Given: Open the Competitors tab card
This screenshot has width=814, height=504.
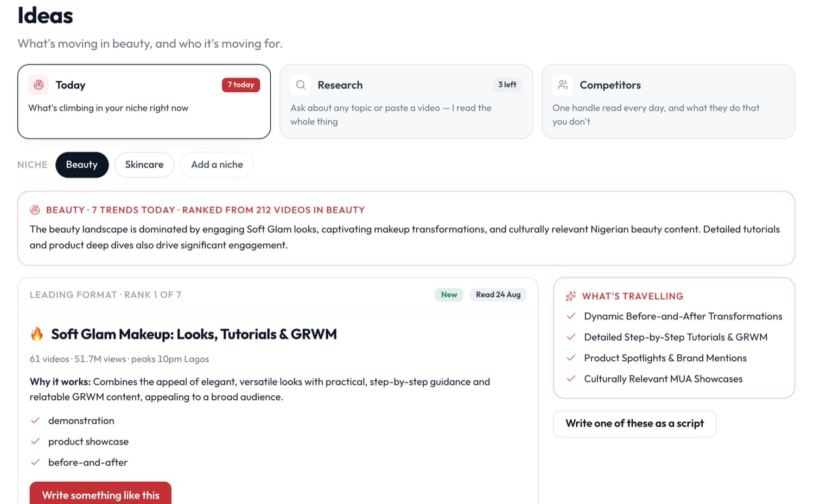Looking at the screenshot, I should [x=668, y=101].
